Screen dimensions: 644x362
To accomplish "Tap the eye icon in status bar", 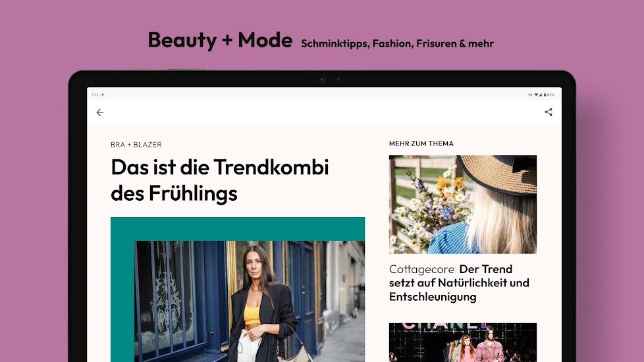I will point(530,95).
